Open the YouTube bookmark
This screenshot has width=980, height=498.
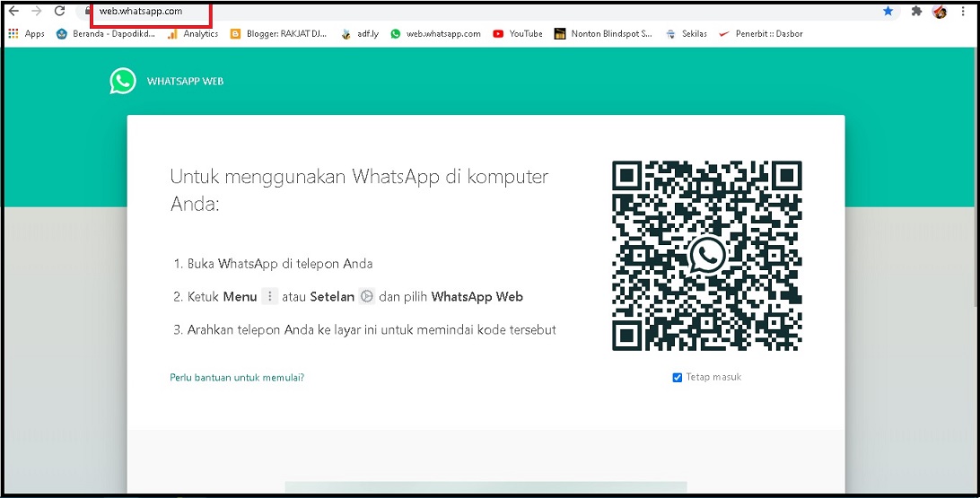(x=518, y=34)
